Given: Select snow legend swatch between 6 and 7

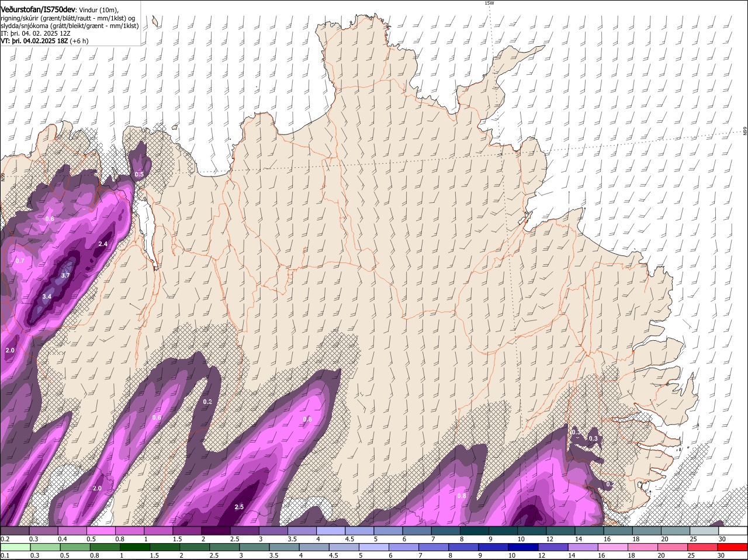Looking at the screenshot, I should point(417,531).
